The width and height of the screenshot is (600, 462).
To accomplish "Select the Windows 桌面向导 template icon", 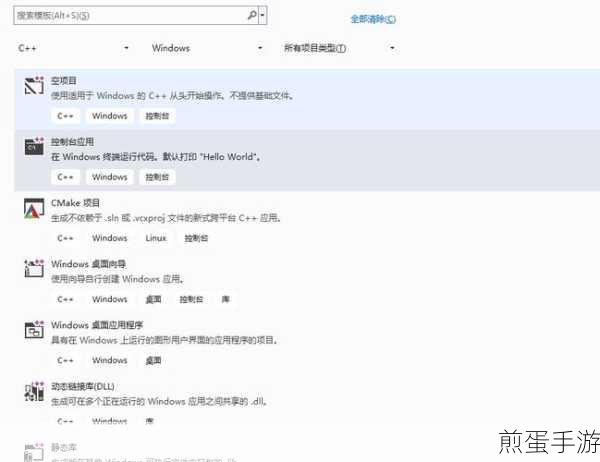I will [x=34, y=268].
